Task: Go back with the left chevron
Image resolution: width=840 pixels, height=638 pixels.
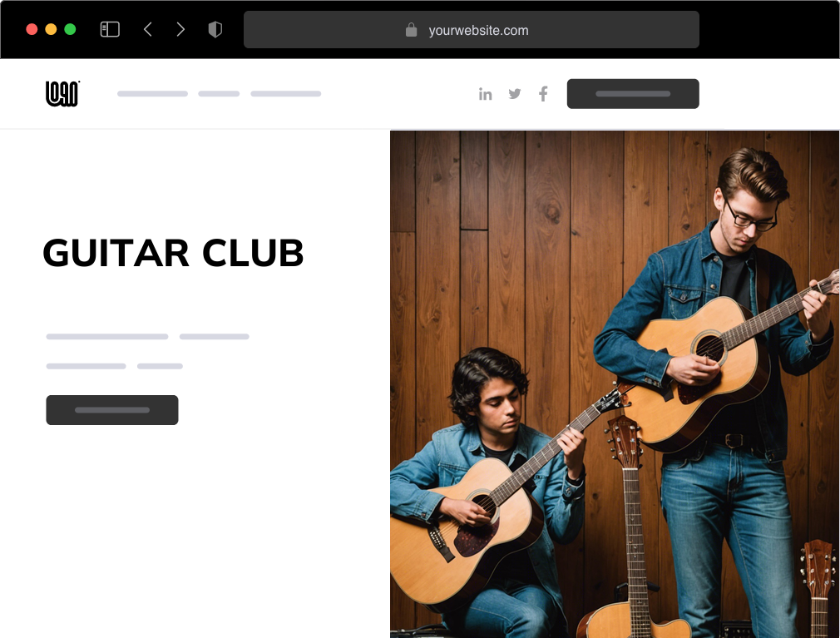Action: tap(148, 29)
